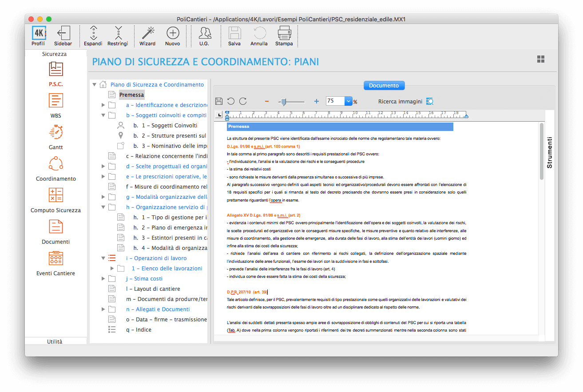This screenshot has width=583, height=392.
Task: Open the Utilità sidebar section
Action: [55, 341]
